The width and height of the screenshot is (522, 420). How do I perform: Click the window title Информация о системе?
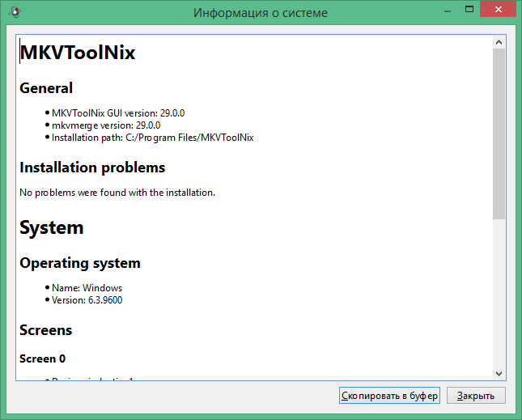pos(261,13)
